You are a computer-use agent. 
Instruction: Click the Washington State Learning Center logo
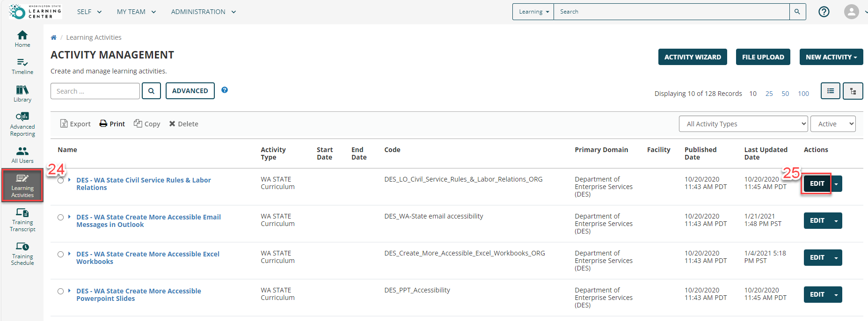point(35,12)
